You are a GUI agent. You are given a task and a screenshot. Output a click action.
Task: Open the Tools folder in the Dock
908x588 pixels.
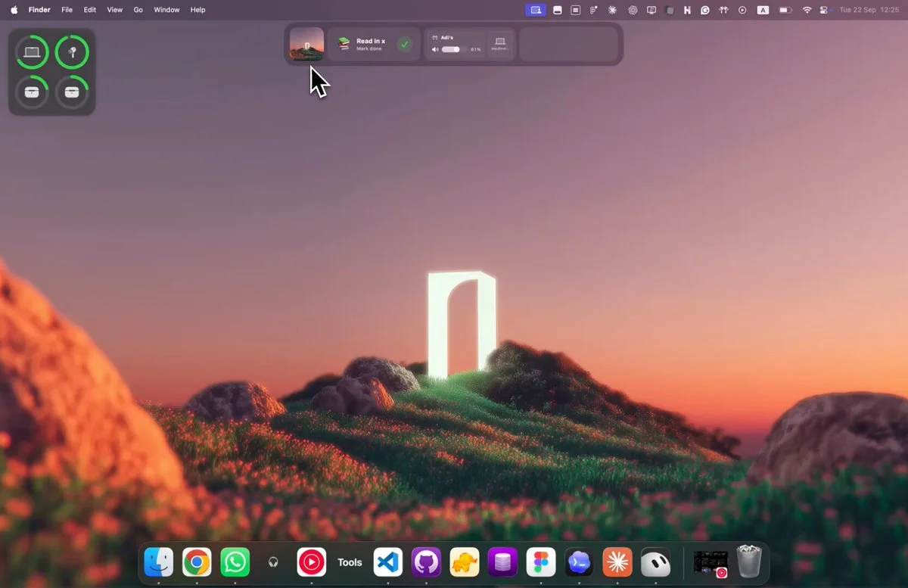coord(350,562)
